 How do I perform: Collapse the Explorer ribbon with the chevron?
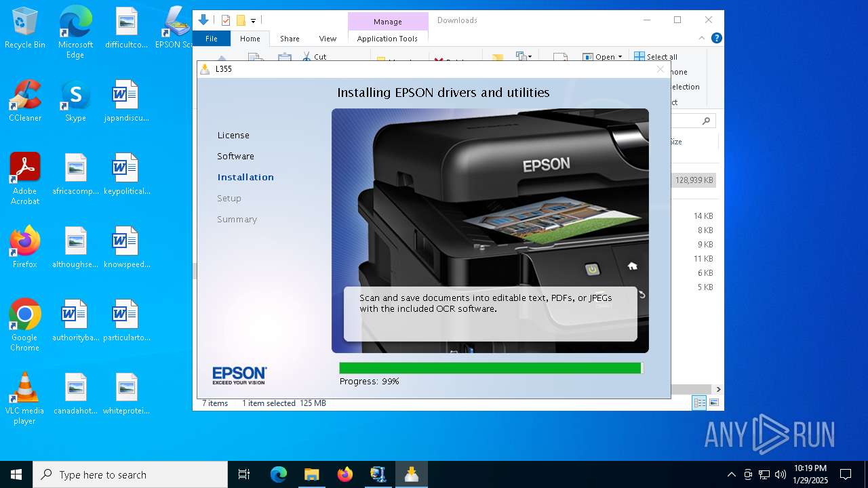(x=702, y=39)
